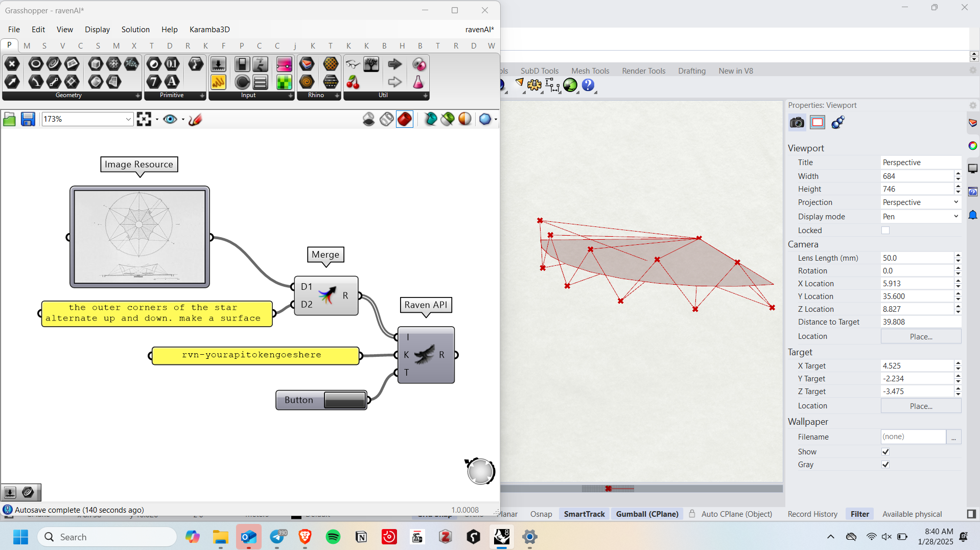Save document with the blue floppy icon

click(x=28, y=119)
